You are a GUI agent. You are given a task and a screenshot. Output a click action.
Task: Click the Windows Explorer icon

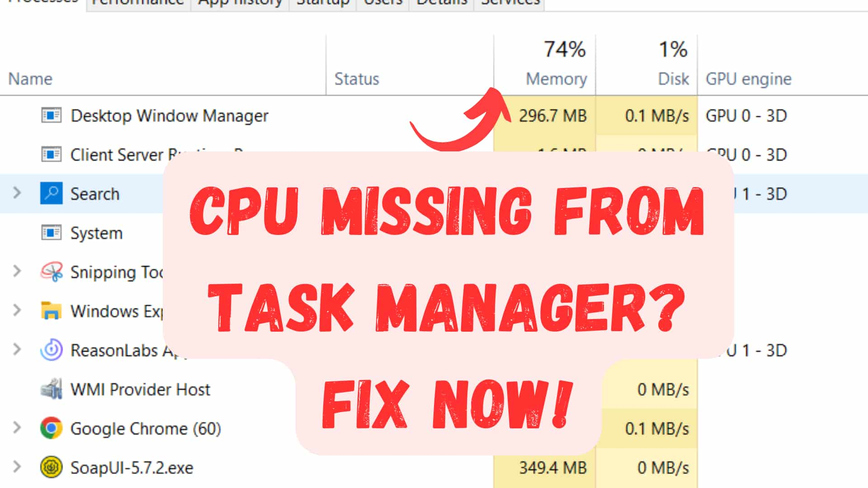(50, 310)
